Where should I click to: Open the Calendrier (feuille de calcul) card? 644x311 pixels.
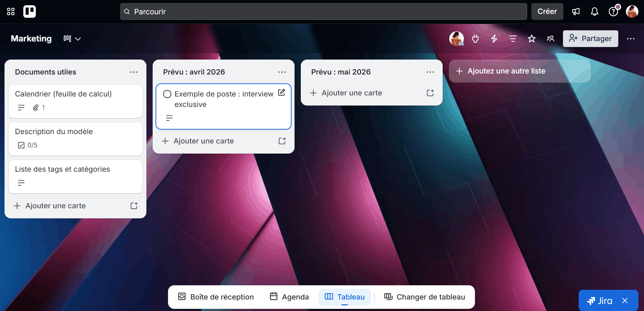[x=75, y=101]
